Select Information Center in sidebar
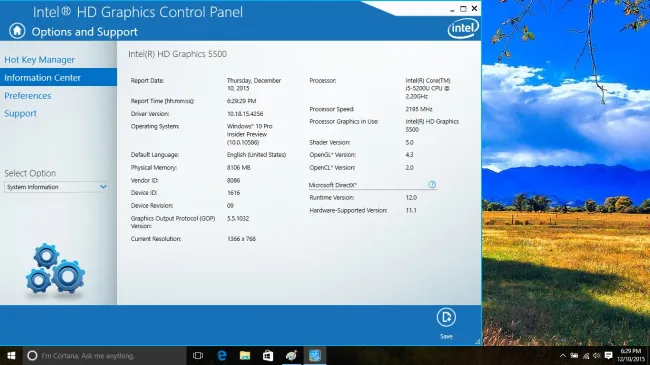 click(x=58, y=78)
